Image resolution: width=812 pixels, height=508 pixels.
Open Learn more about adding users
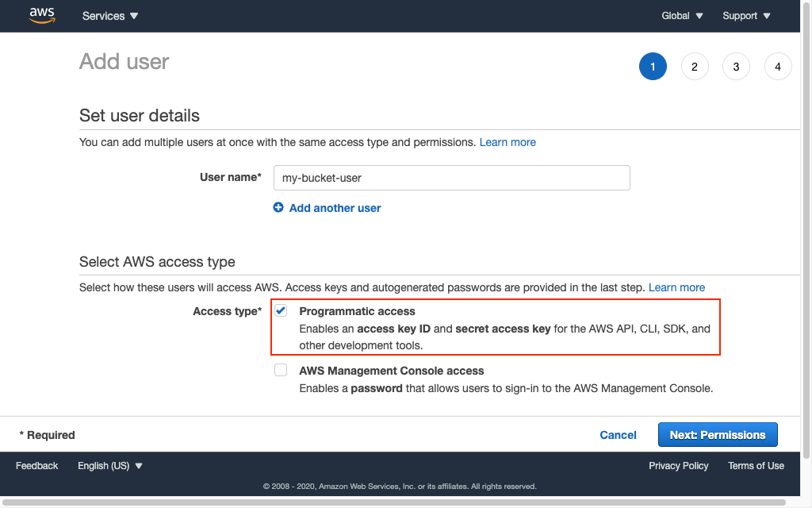point(507,141)
